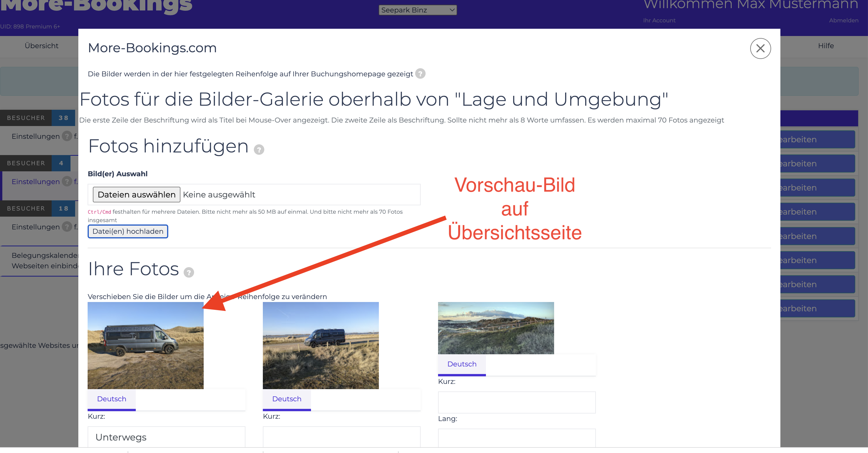Image resolution: width=868 pixels, height=453 pixels.
Task: Select the second camper van on grass thumbnail
Action: (x=321, y=345)
